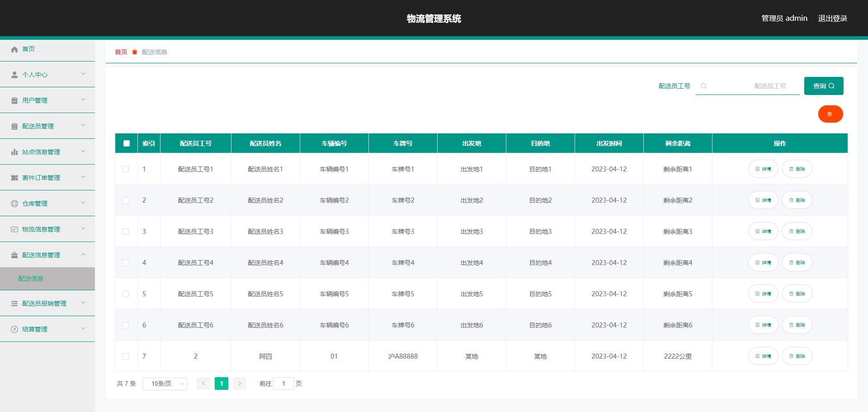868x412 pixels.
Task: Open the 首页 sidebar menu item
Action: click(x=47, y=49)
